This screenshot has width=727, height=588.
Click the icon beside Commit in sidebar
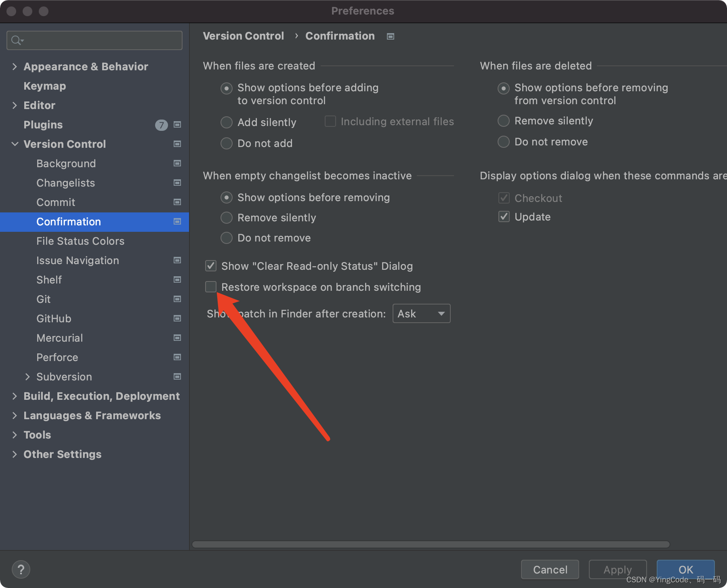(176, 202)
